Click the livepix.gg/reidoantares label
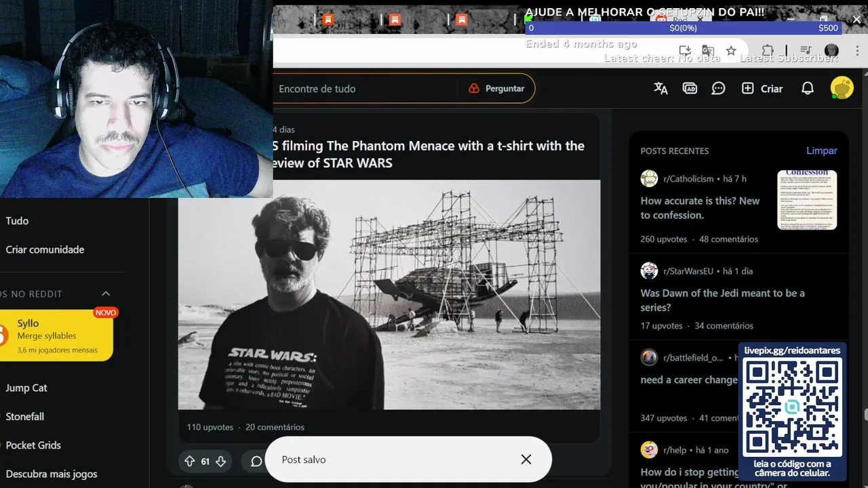868x488 pixels. [792, 350]
